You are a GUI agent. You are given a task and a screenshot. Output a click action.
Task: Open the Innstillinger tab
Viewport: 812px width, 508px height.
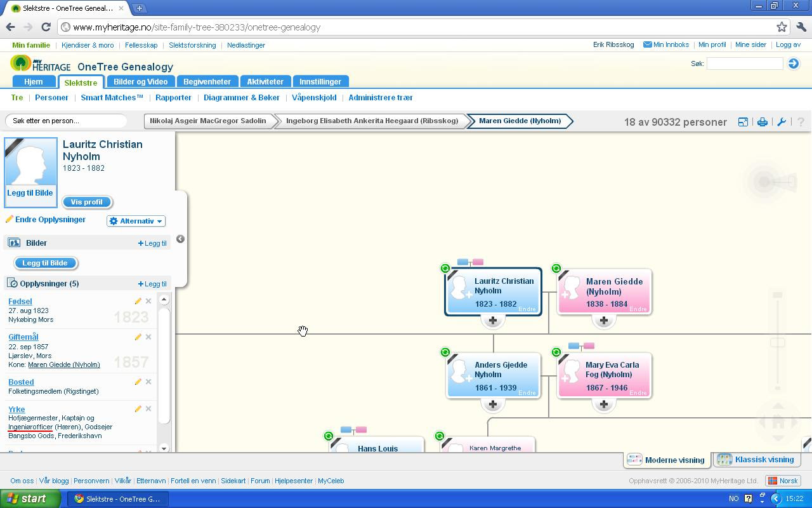320,81
